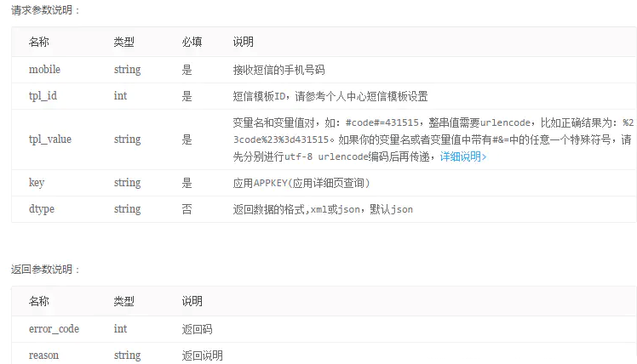Click the mobile parameter name
The image size is (637, 364).
[x=44, y=70]
